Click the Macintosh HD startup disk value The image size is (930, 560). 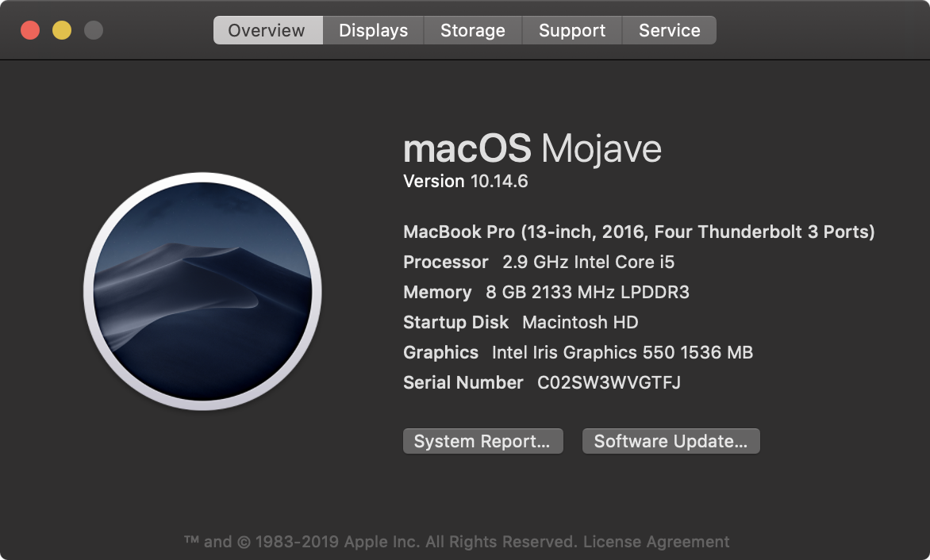click(580, 322)
